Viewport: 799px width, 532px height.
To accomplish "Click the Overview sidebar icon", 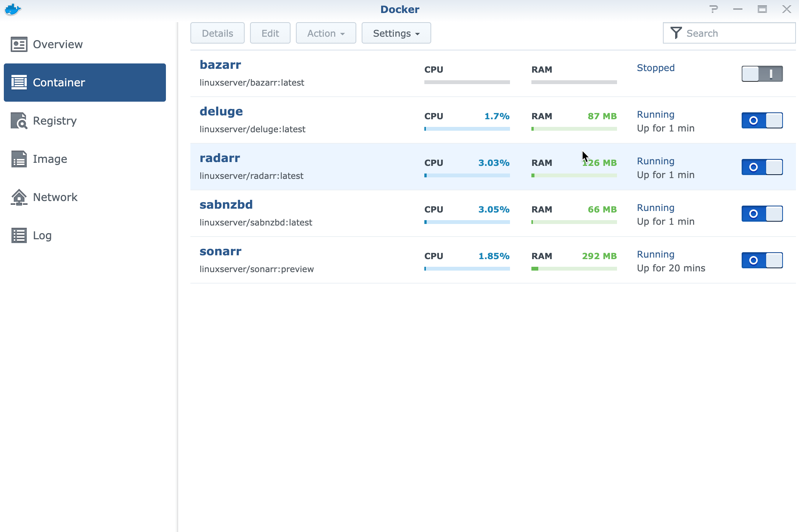I will tap(19, 44).
